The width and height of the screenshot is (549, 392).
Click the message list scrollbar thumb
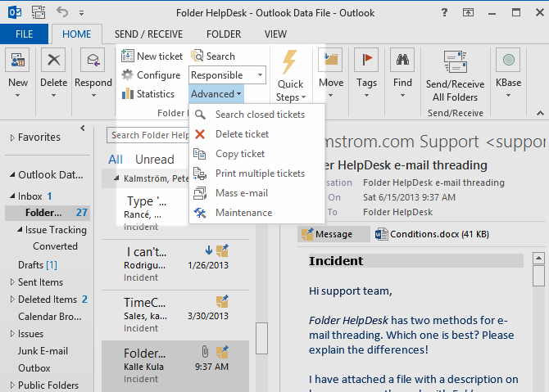[261, 338]
